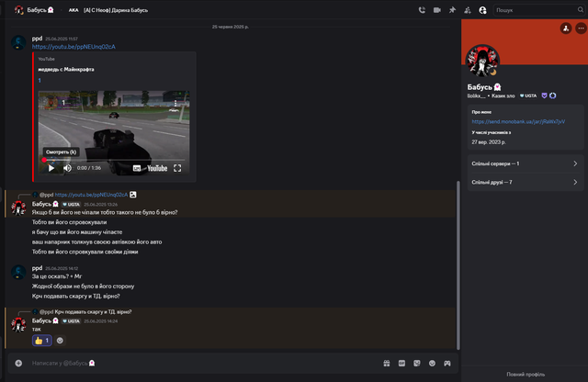Screen dimensions: 588x382
Task: Click the blue circular profile badge
Action: tap(553, 95)
